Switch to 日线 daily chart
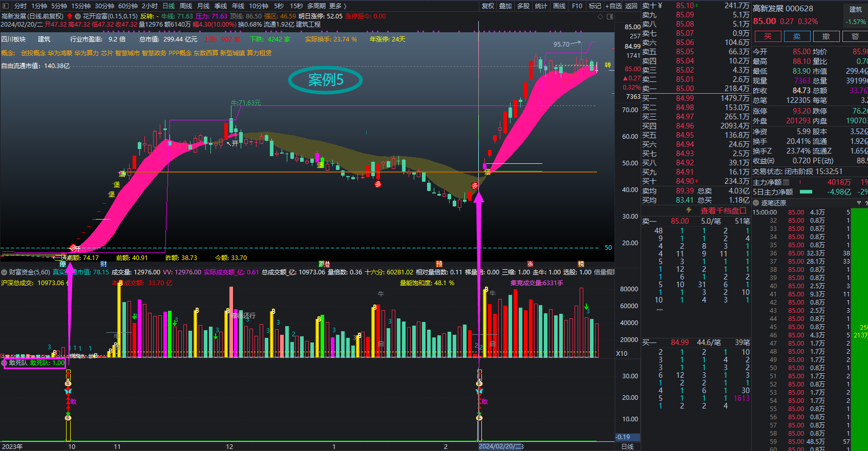The image size is (868, 451). pyautogui.click(x=168, y=6)
